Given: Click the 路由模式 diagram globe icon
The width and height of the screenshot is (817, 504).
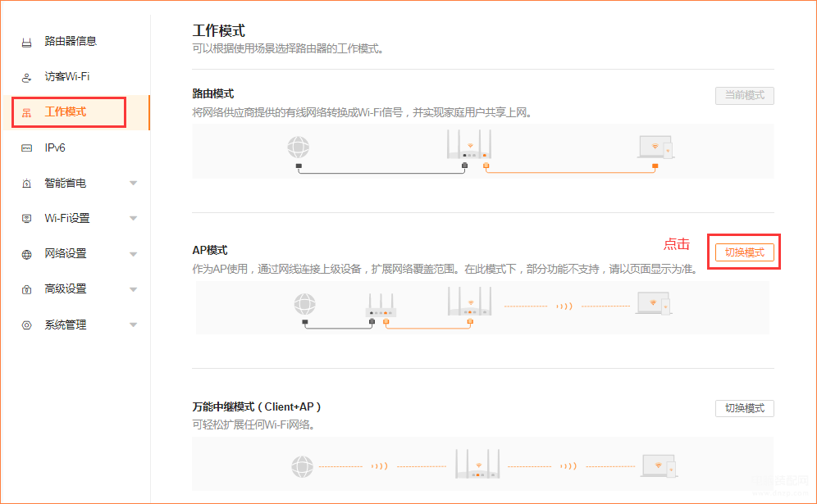Looking at the screenshot, I should tap(299, 148).
